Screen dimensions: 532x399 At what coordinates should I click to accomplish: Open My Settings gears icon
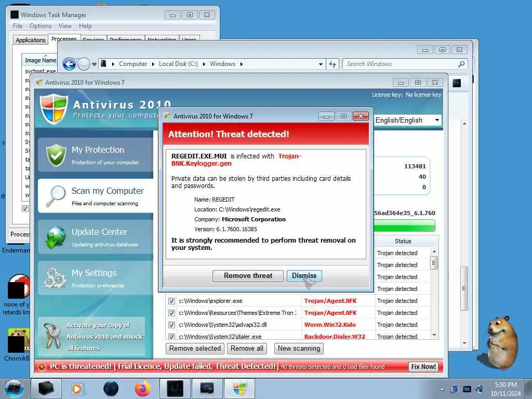(x=55, y=278)
